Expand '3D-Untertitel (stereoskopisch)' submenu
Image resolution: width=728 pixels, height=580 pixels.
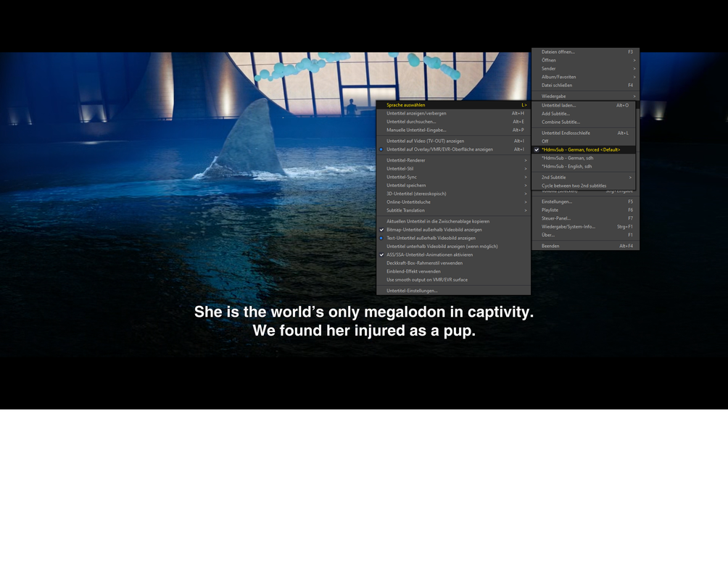coord(453,194)
